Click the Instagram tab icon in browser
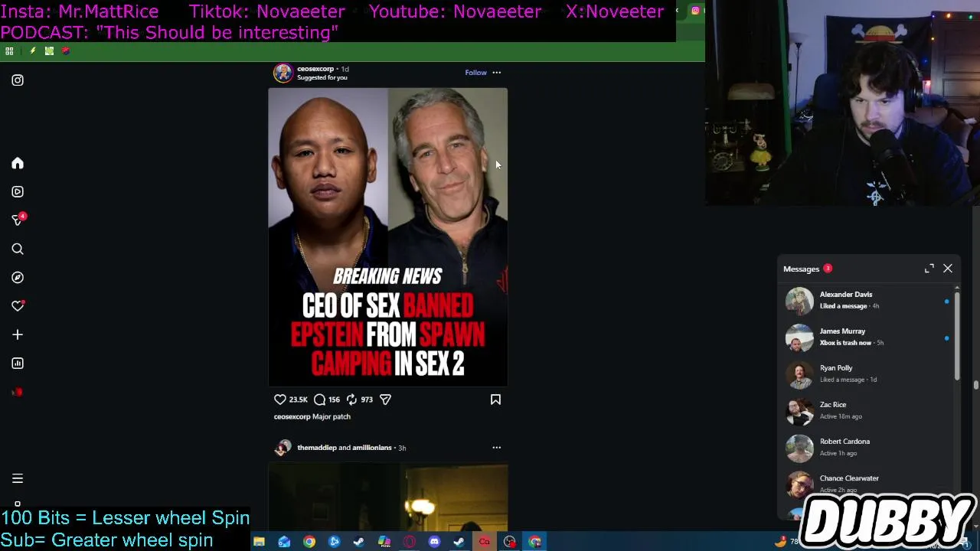 [x=695, y=11]
